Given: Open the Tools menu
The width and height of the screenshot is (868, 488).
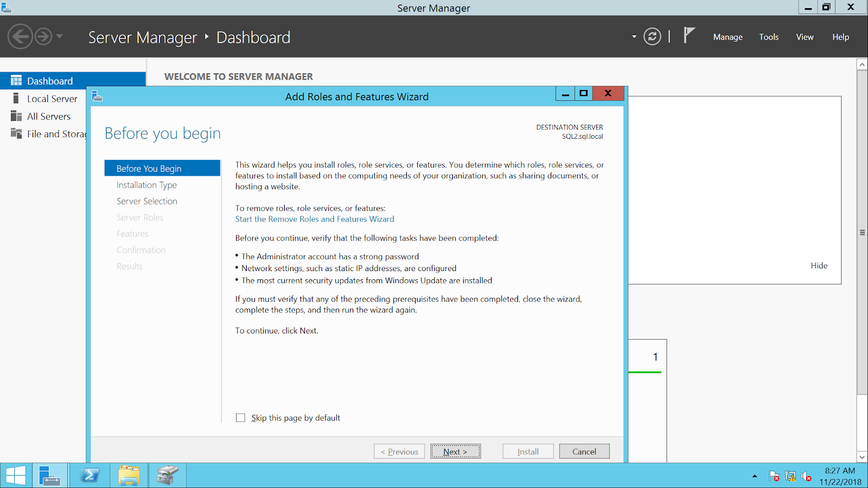Looking at the screenshot, I should click(x=768, y=36).
